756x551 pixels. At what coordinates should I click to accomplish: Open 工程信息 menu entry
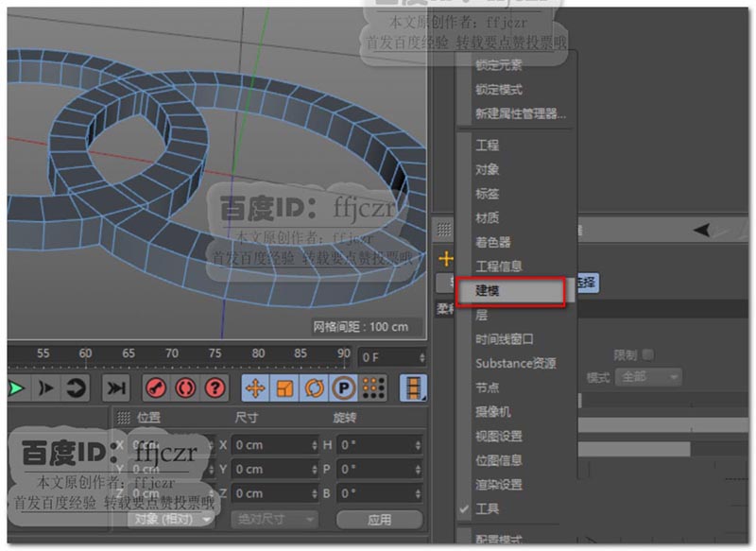click(x=499, y=267)
